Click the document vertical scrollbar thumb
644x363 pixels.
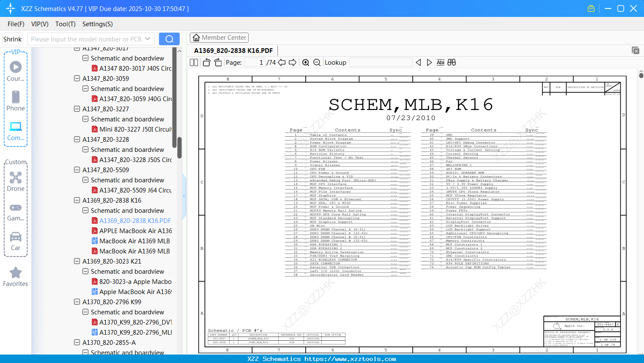coord(641,75)
